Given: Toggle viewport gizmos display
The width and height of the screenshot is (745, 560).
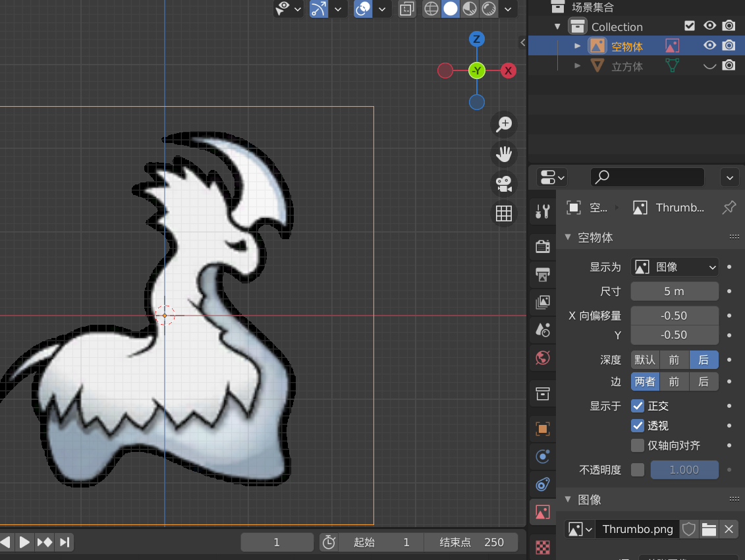Looking at the screenshot, I should 319,9.
